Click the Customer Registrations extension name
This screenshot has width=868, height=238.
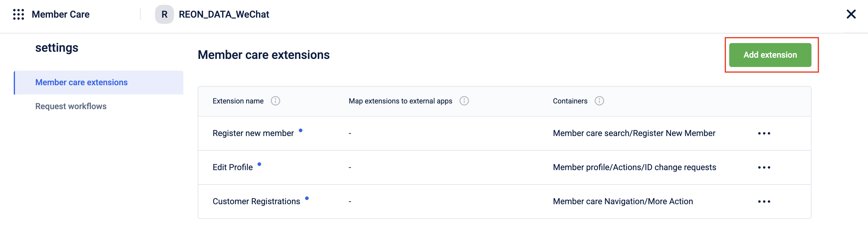tap(256, 201)
